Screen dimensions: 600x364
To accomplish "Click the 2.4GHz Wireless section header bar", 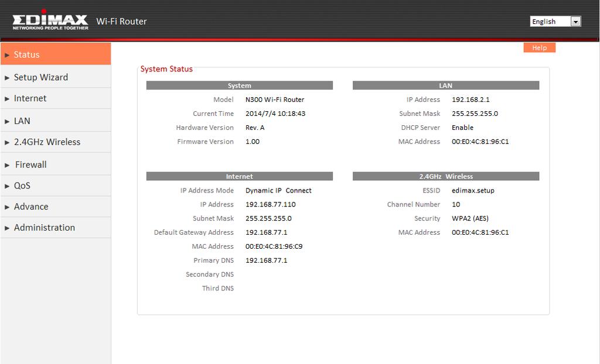I will tap(446, 176).
